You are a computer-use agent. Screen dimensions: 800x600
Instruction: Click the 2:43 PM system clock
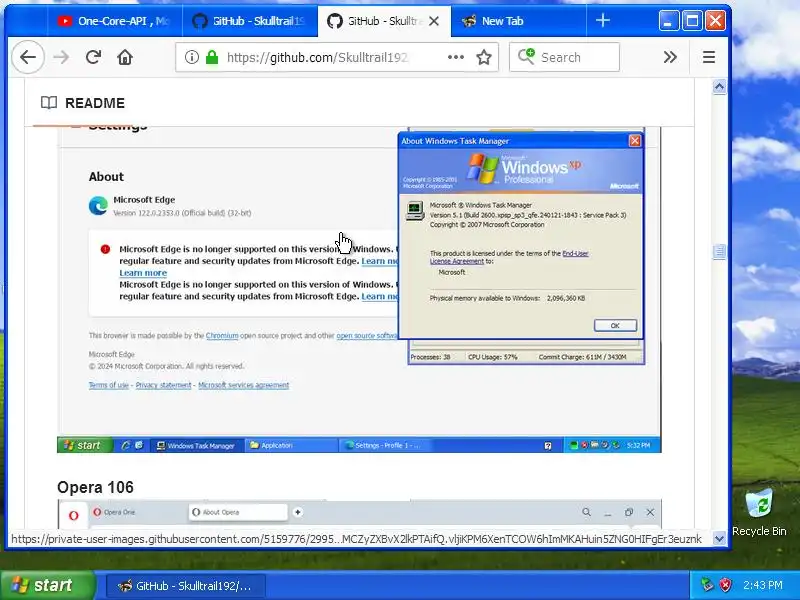763,585
